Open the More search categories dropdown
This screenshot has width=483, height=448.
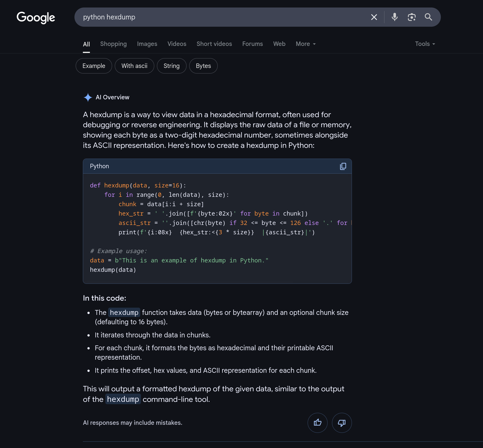pos(305,44)
